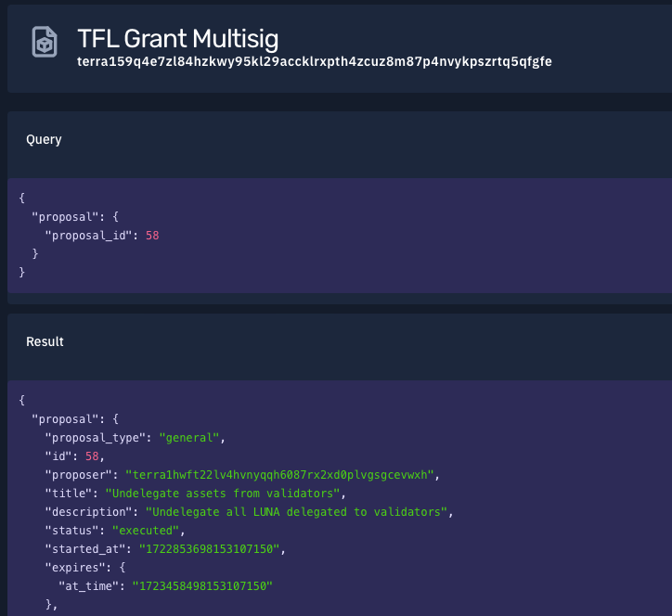Viewport: 672px width, 616px height.
Task: Click the "proposal_type": "general" line
Action: (x=135, y=438)
